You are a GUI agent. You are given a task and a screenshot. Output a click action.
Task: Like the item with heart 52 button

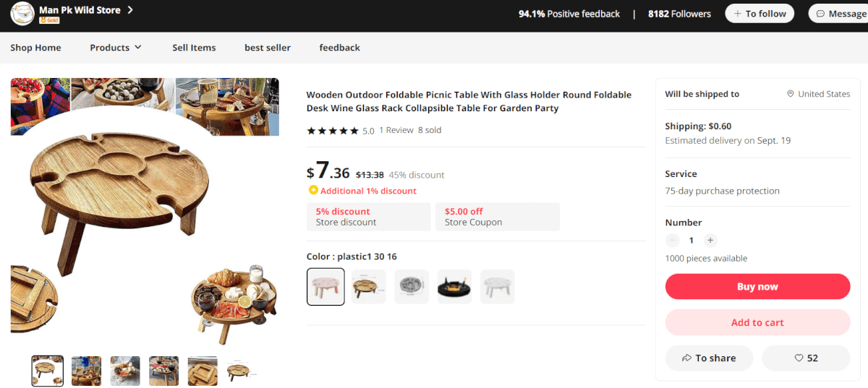(806, 358)
